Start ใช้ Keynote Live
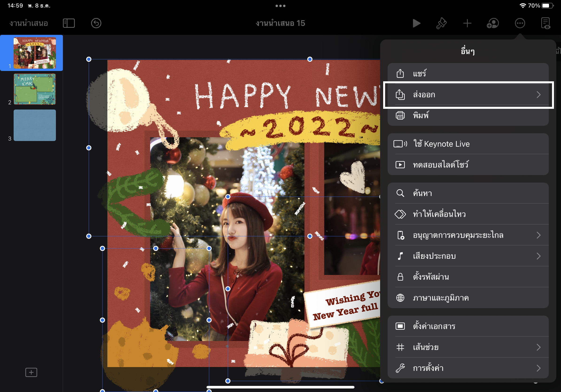This screenshot has width=561, height=392. pos(468,144)
